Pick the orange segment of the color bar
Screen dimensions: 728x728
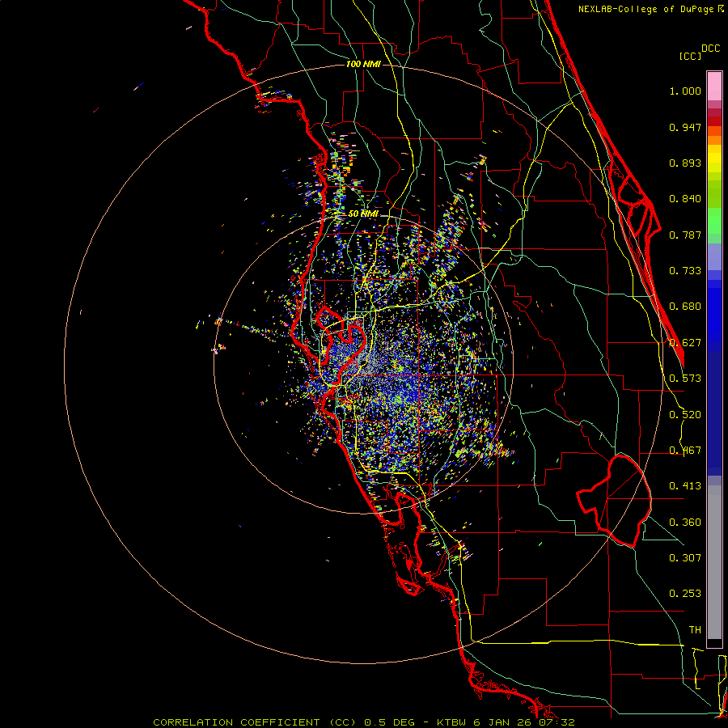pos(714,140)
